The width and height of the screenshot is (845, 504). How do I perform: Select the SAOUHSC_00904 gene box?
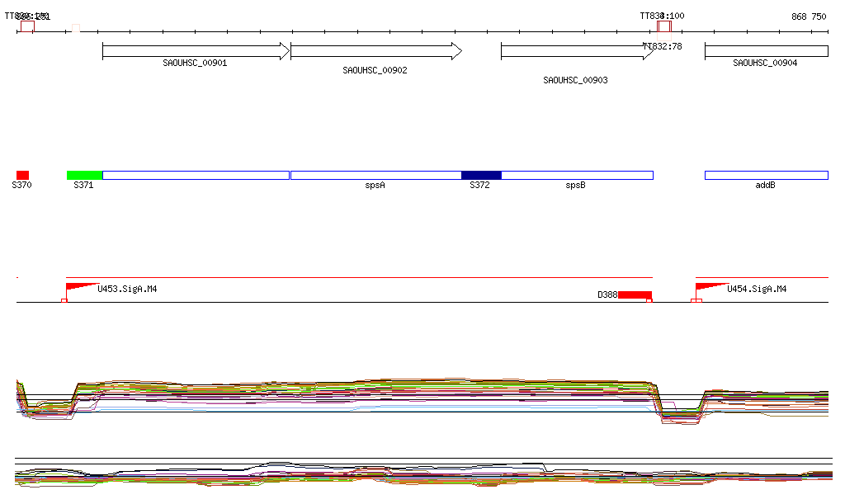click(x=766, y=51)
